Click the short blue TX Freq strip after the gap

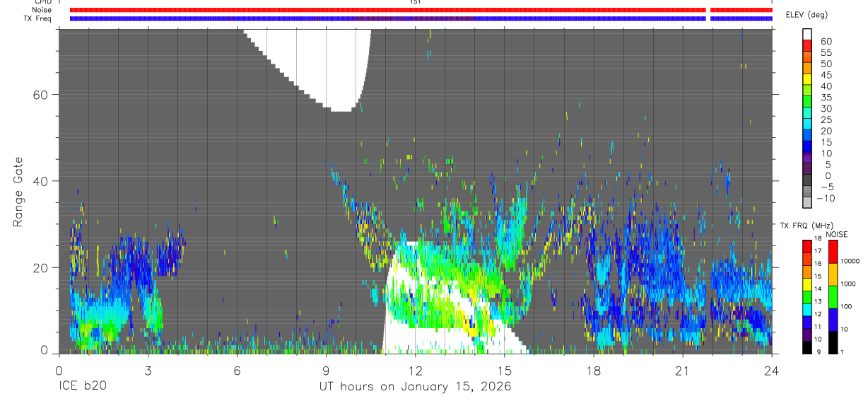click(741, 18)
